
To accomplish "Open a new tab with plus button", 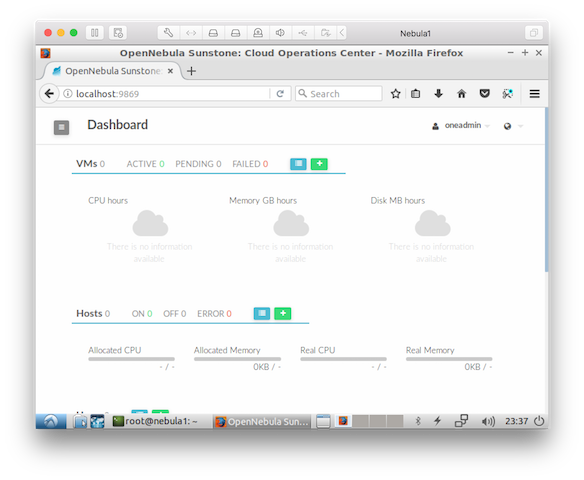I will (191, 71).
